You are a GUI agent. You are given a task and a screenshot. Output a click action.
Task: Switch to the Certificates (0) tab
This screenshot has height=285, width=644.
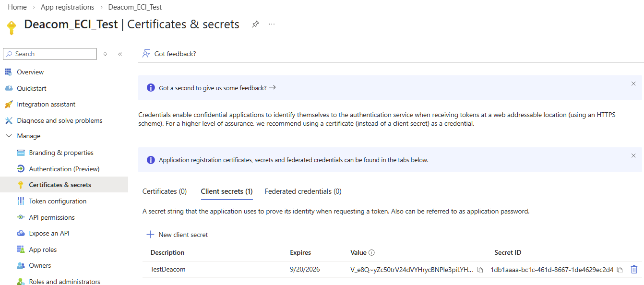(x=165, y=191)
